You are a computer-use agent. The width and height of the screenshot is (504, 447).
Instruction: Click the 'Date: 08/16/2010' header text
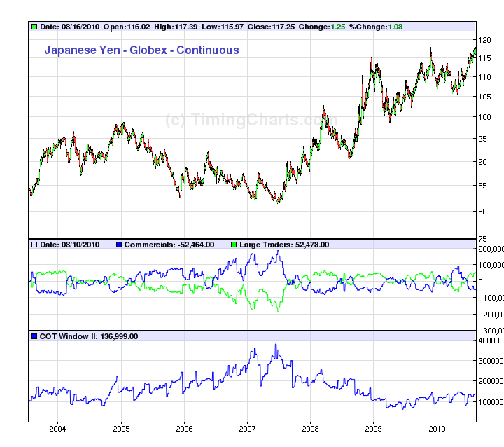point(70,27)
